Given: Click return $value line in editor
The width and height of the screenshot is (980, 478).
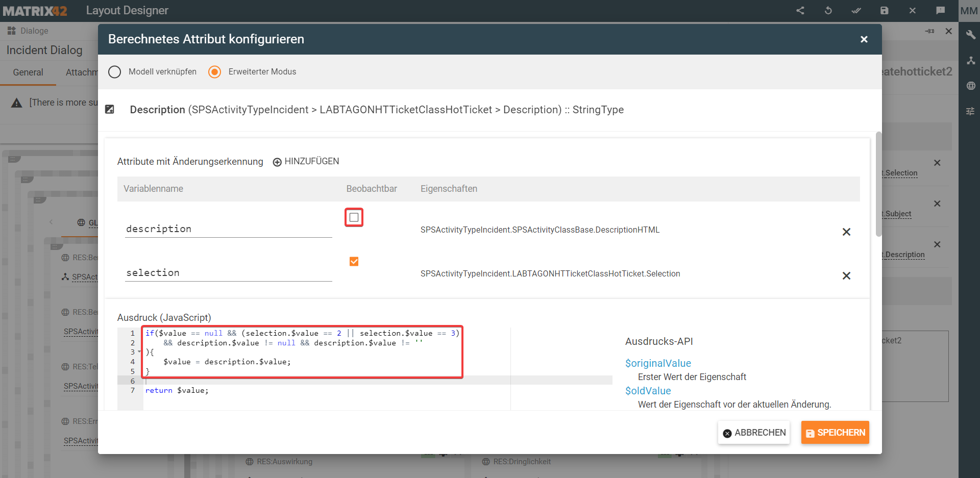Looking at the screenshot, I should pos(177,390).
